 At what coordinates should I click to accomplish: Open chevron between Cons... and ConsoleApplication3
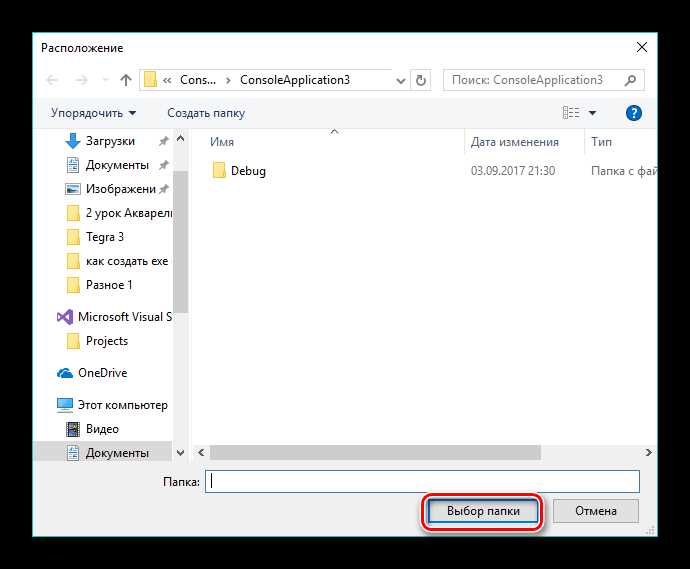228,80
